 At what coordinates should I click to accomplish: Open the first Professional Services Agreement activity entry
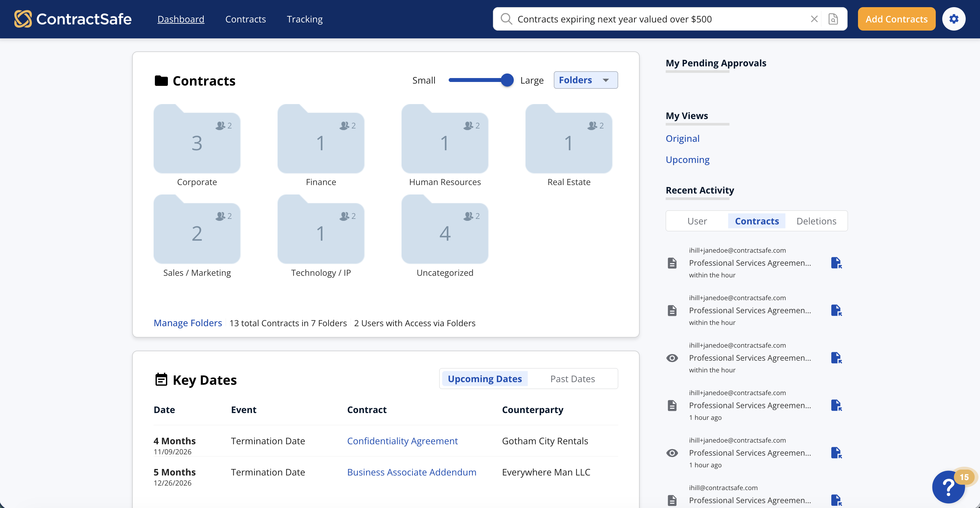point(750,263)
